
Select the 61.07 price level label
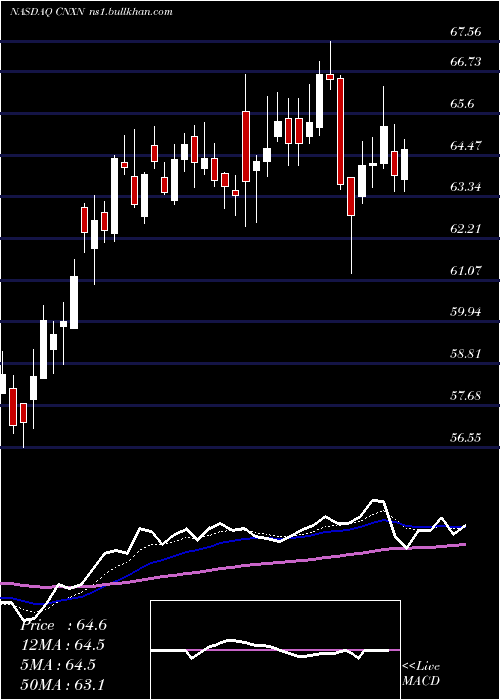click(x=466, y=270)
